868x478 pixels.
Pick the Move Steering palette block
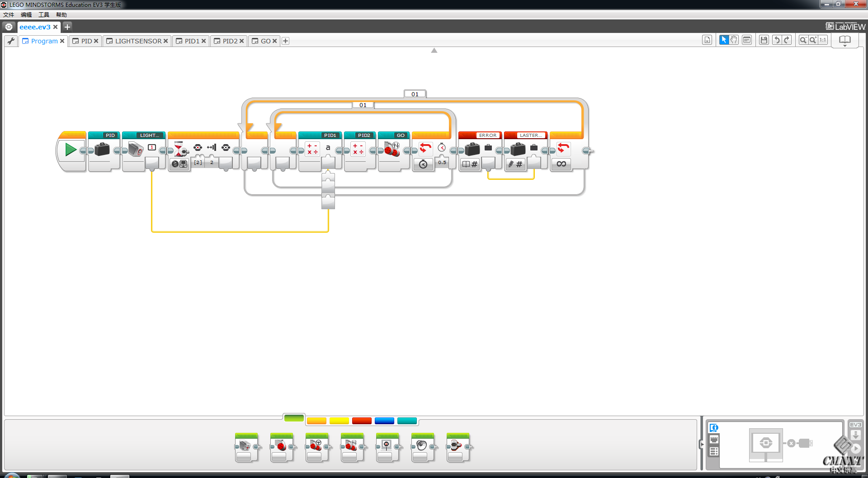click(x=317, y=447)
